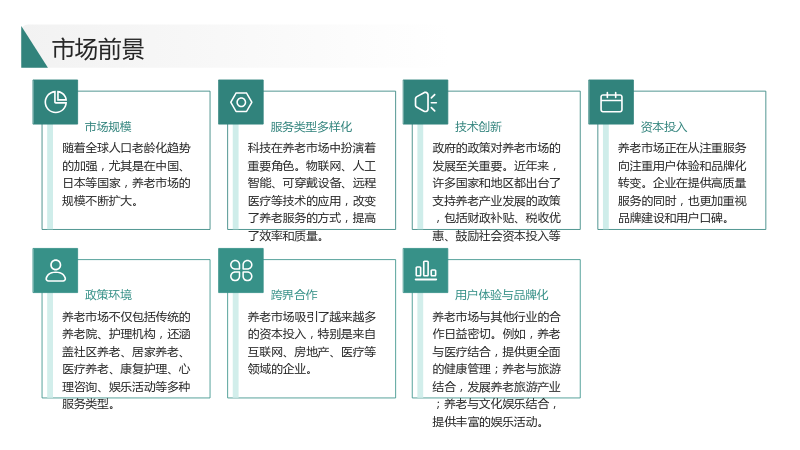Select the 市场前景 slide title
Image resolution: width=800 pixels, height=450 pixels.
[98, 49]
